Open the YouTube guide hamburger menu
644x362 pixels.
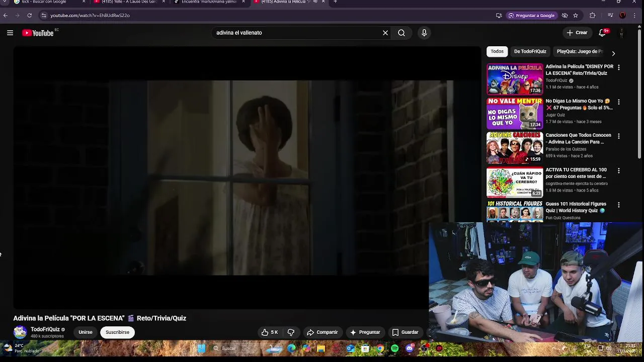pyautogui.click(x=10, y=33)
